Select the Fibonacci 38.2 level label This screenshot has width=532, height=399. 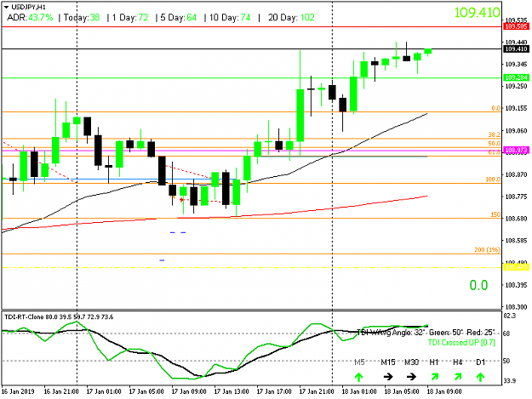(494, 134)
